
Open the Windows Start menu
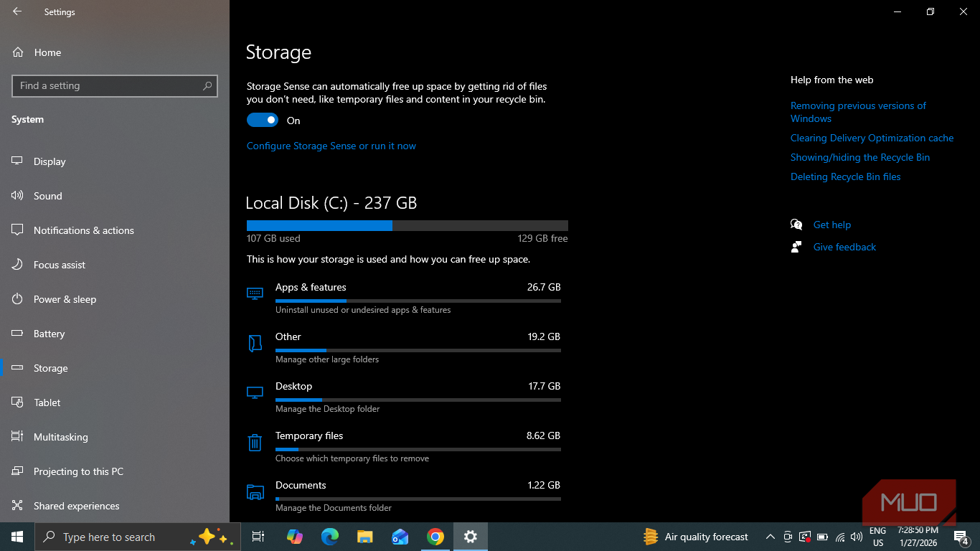17,537
